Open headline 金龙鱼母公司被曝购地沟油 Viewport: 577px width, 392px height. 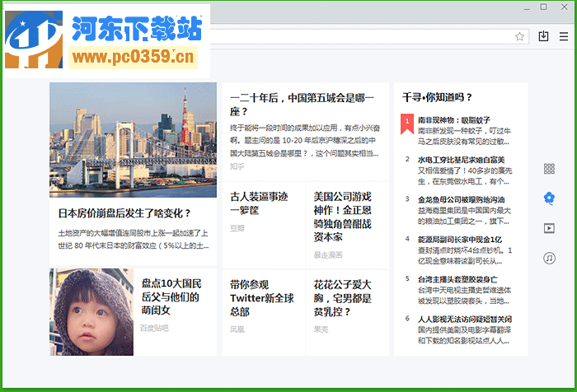[x=461, y=199]
